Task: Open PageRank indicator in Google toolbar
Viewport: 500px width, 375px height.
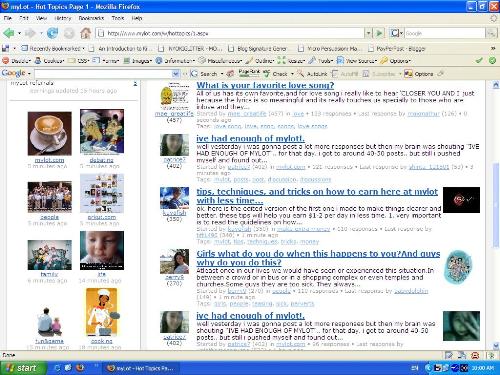Action: [249, 72]
